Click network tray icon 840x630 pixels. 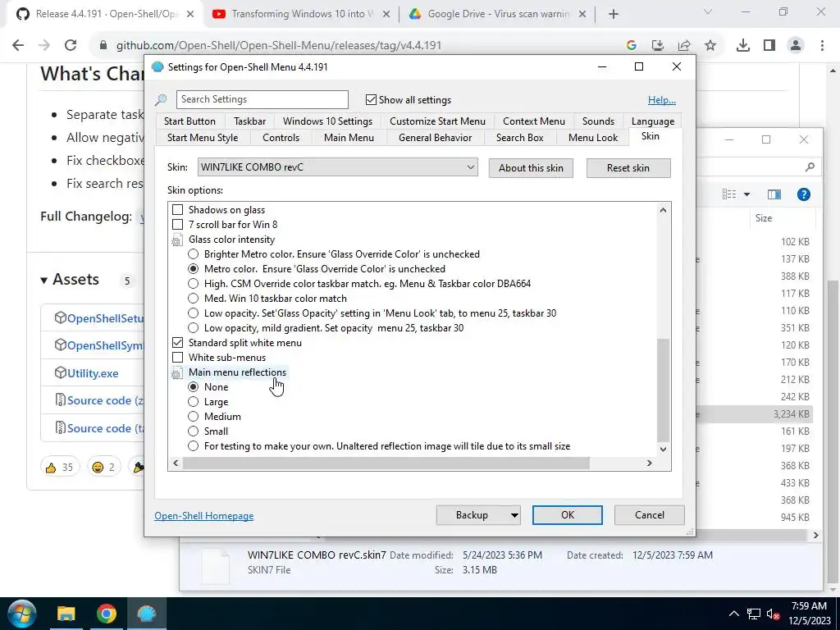point(754,614)
